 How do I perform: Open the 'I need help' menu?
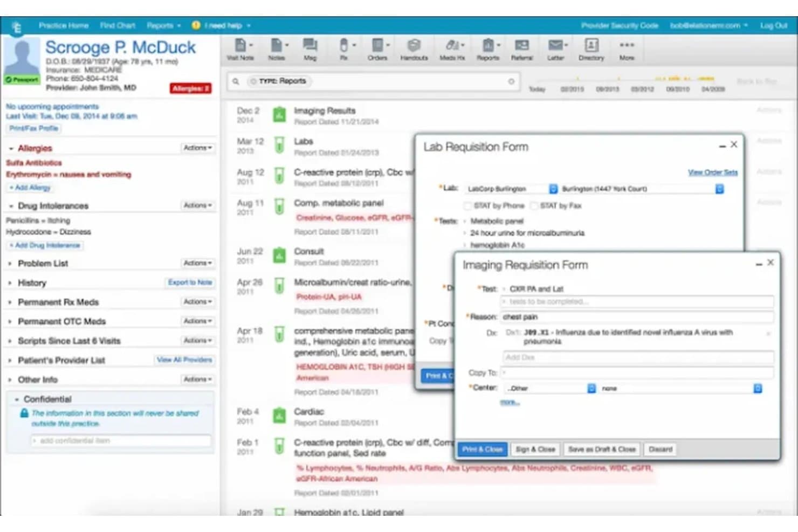(222, 25)
